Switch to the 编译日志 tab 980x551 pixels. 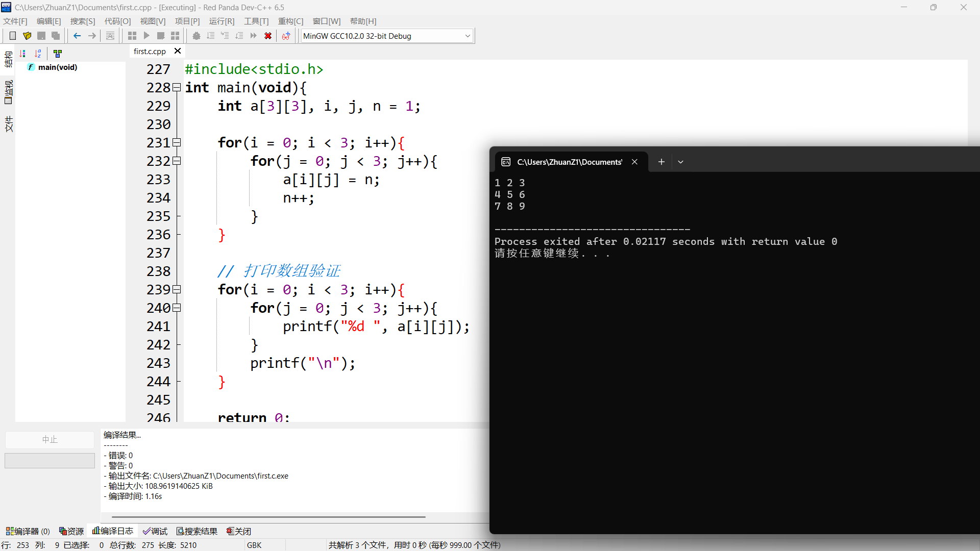pyautogui.click(x=113, y=531)
